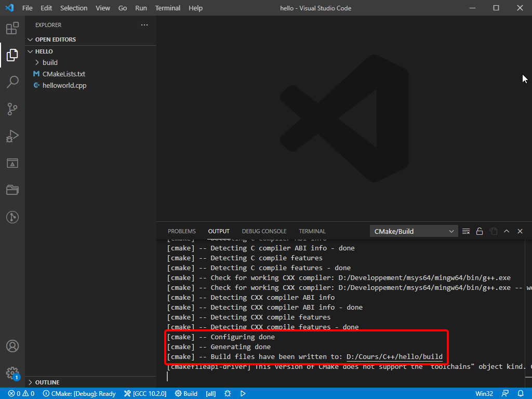Viewport: 532px width, 399px height.
Task: Open the View menu
Action: (103, 8)
